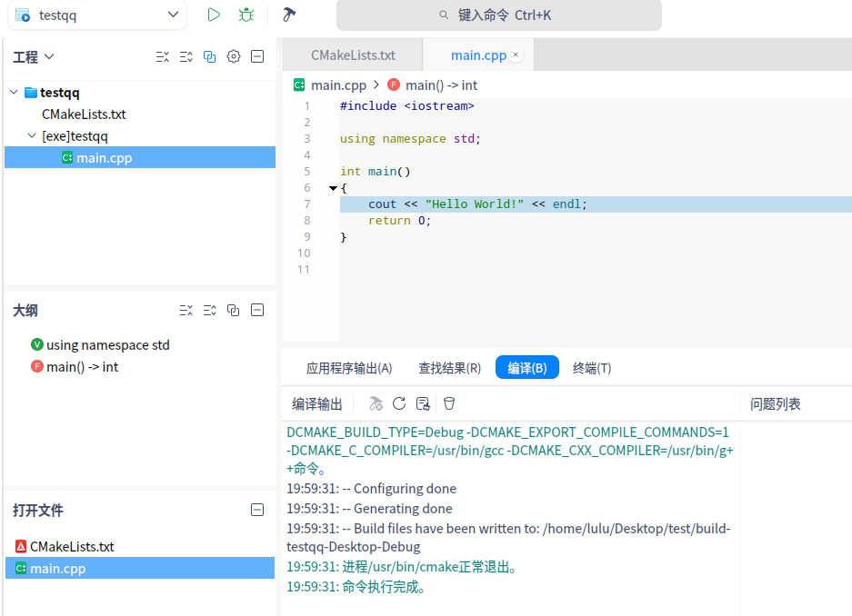Collapse the testqq project tree node
This screenshot has width=852, height=616.
coord(14,92)
